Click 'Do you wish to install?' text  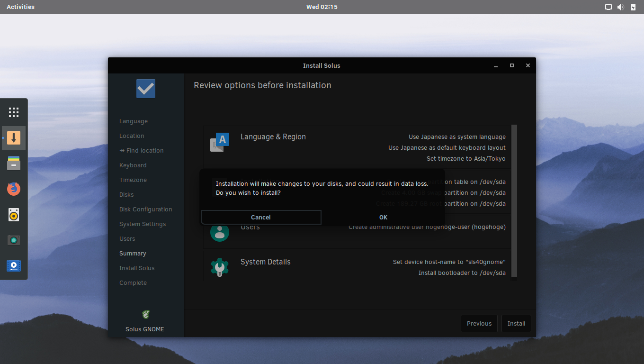click(248, 193)
